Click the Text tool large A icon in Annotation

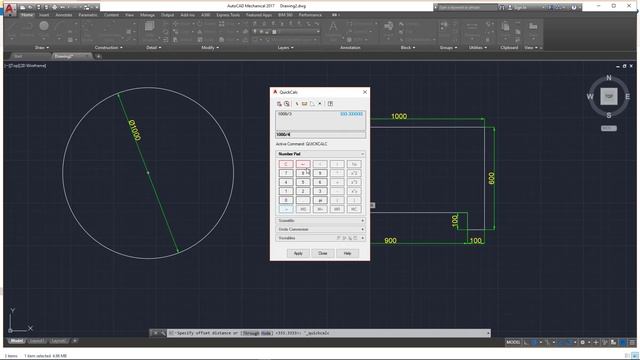click(x=333, y=27)
